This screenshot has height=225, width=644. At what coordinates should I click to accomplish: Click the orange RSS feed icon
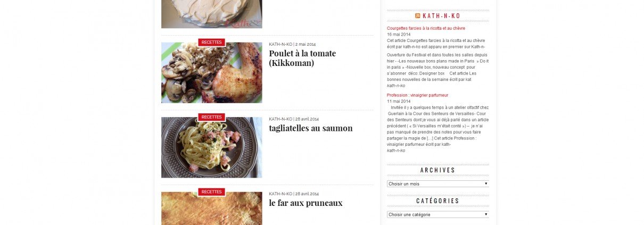point(418,16)
